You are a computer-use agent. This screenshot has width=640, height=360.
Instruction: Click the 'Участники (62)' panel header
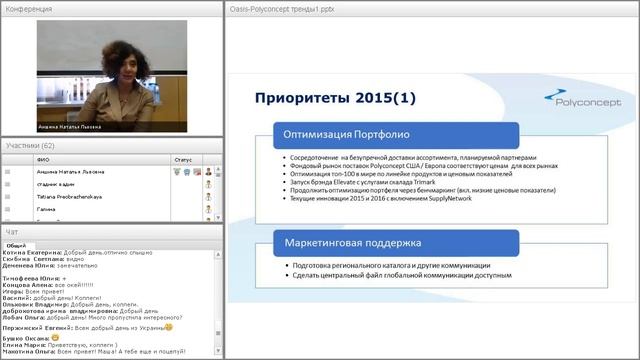pos(112,146)
